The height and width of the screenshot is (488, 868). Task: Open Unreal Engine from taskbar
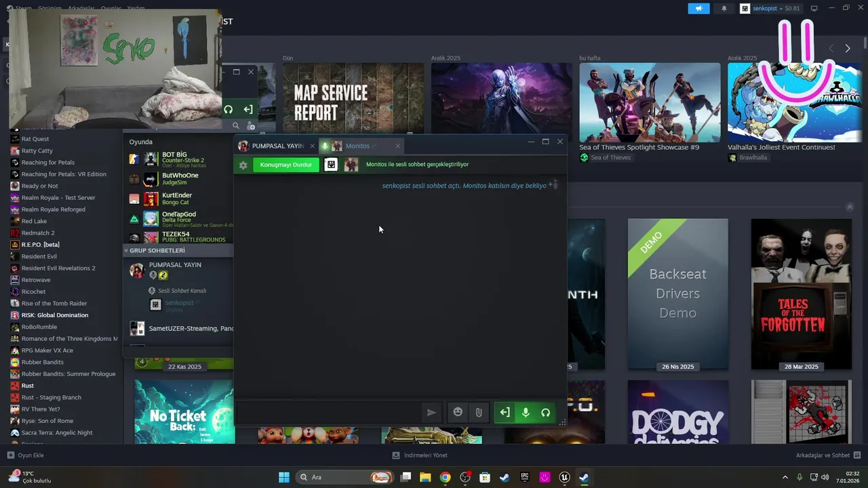[x=564, y=477]
